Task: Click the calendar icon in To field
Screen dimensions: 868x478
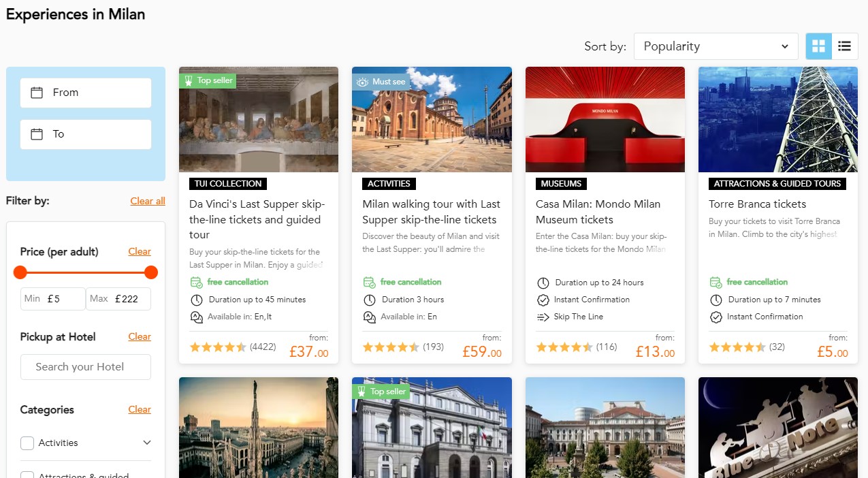Action: click(37, 134)
